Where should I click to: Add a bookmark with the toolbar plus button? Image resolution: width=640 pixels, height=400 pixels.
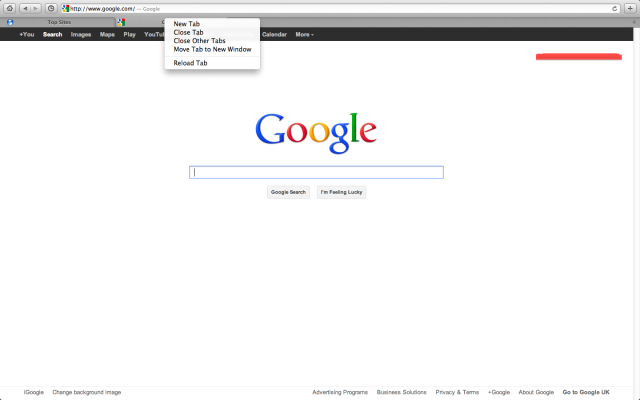630,8
